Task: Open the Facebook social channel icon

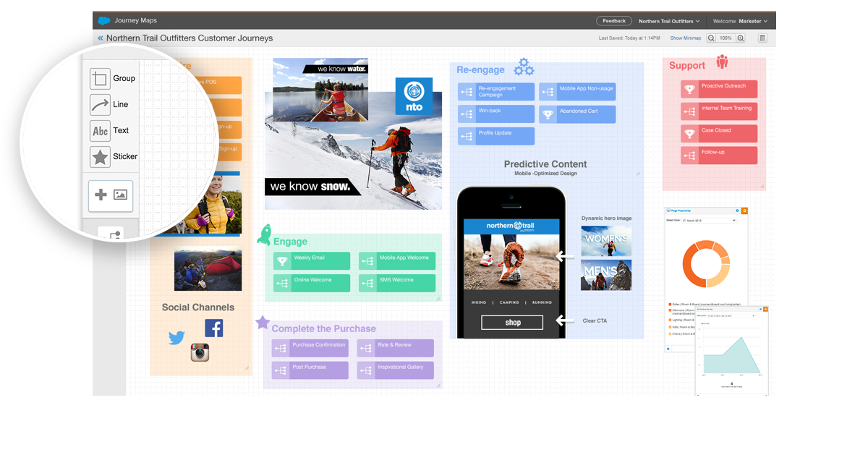Action: (x=213, y=328)
